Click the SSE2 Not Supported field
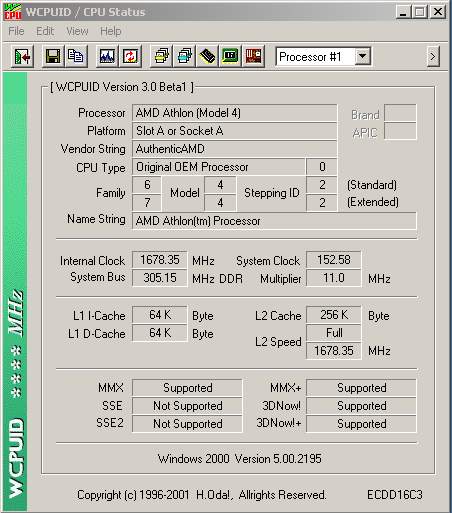The height and width of the screenshot is (513, 452). click(187, 424)
